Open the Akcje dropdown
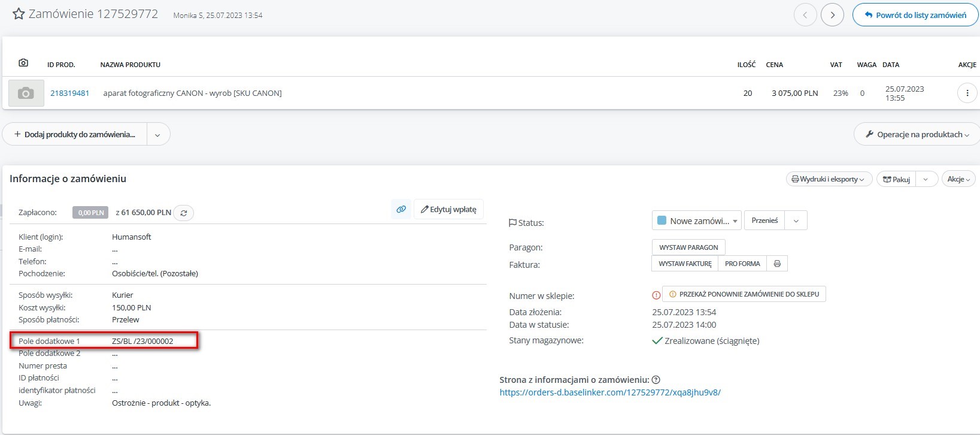Screen dimensions: 980x435 tap(958, 179)
